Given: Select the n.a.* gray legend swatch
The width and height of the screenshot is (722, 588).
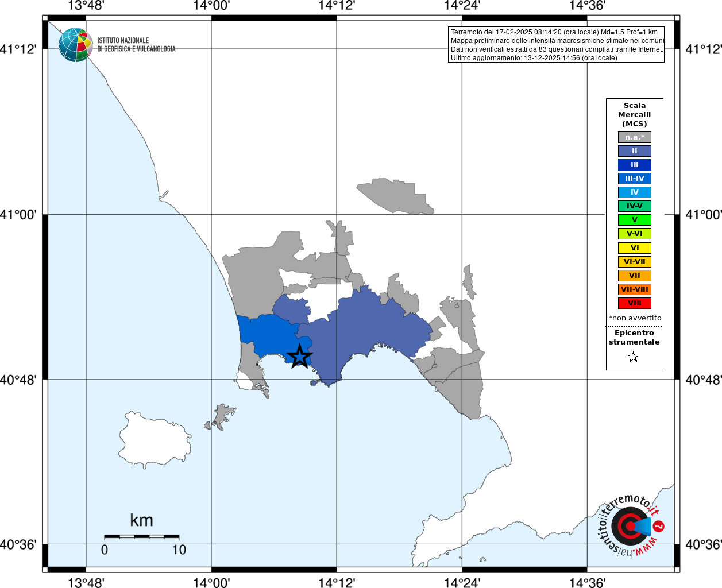Looking at the screenshot, I should 635,137.
